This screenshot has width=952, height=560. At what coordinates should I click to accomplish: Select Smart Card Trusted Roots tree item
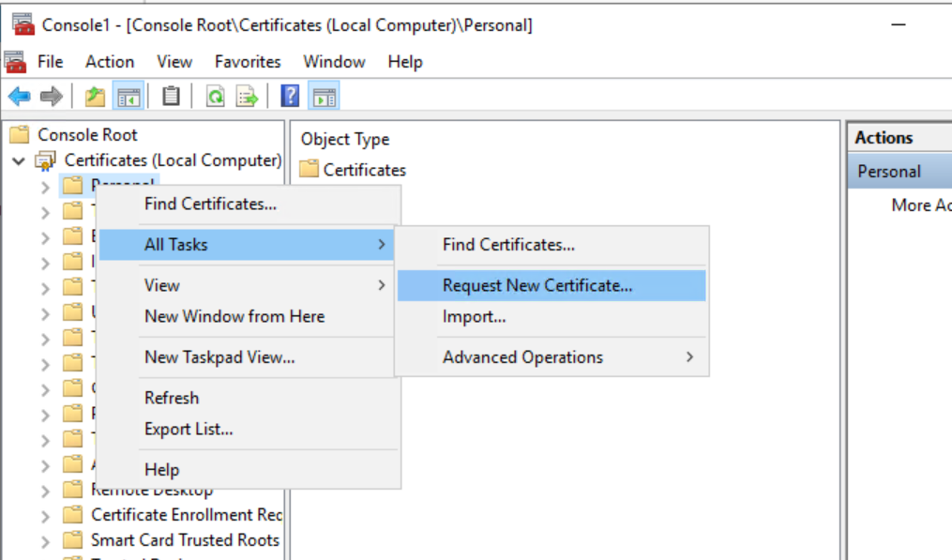tap(185, 540)
